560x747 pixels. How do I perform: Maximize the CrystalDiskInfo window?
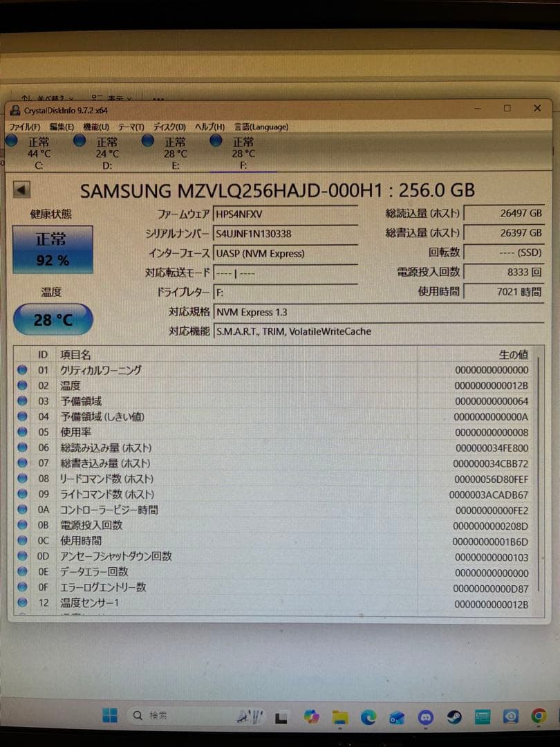point(507,108)
